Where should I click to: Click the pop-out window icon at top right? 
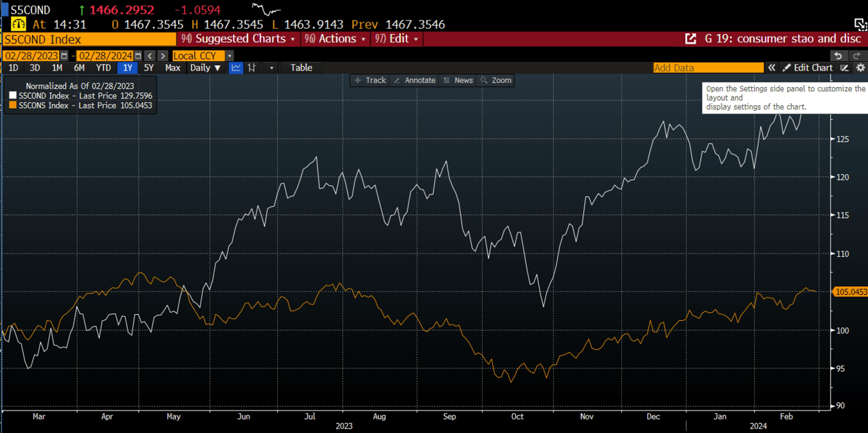[861, 25]
